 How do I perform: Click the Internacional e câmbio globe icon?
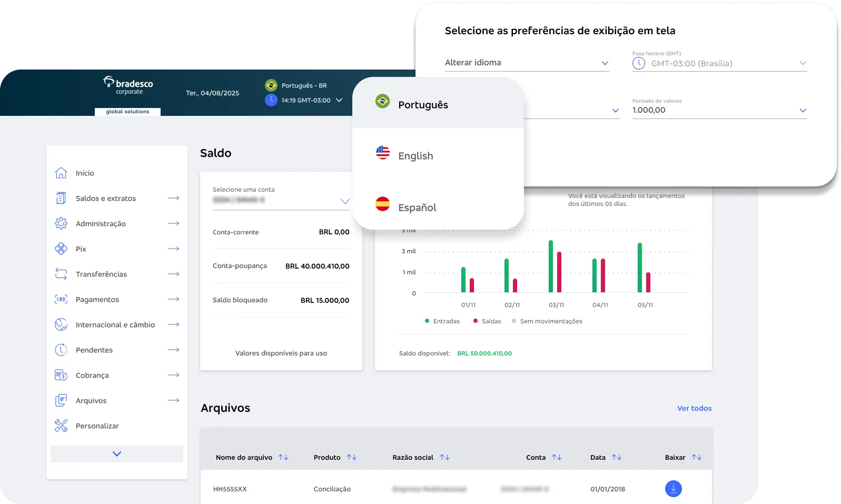pos(61,324)
